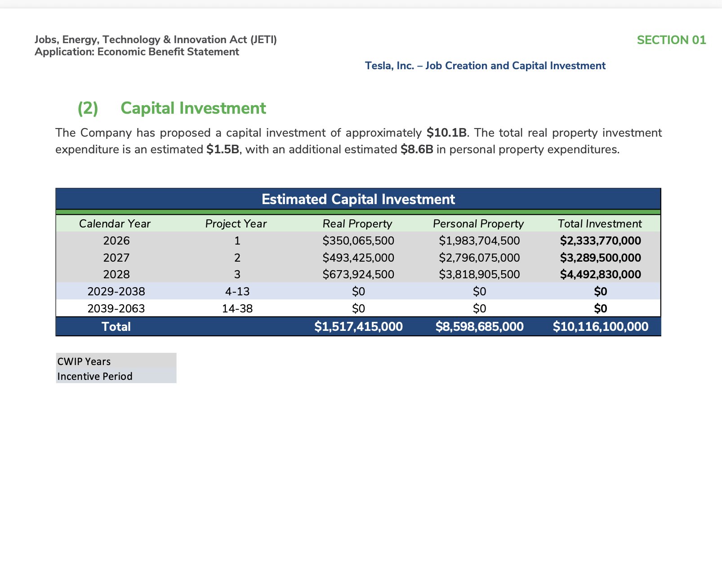
Task: Select the Personal Property '$0' in the 2039-2063 row
Action: tap(479, 309)
